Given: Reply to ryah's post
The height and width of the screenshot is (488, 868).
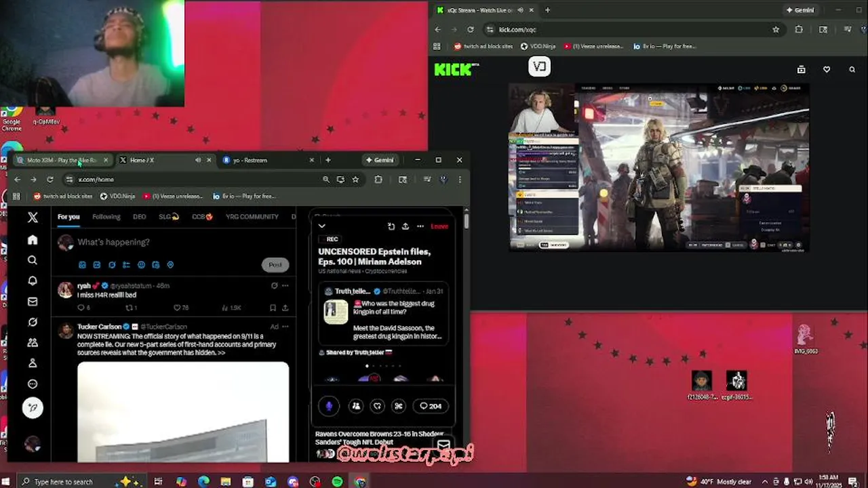Looking at the screenshot, I should tap(80, 308).
